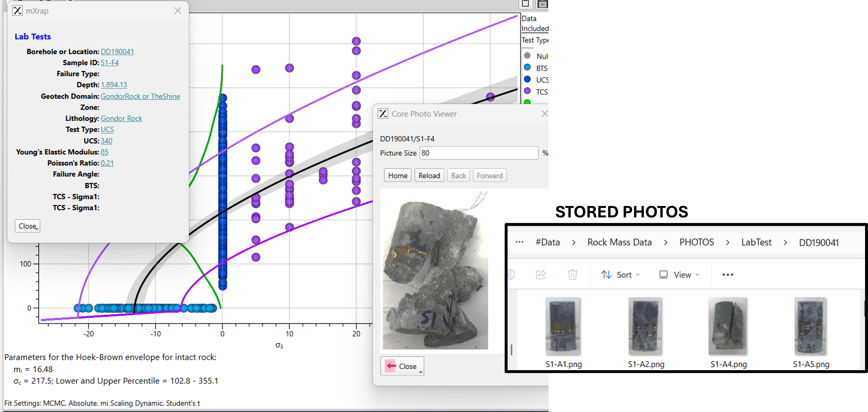Click the Home button in Core Photo Viewer
The height and width of the screenshot is (412, 868).
pos(397,175)
